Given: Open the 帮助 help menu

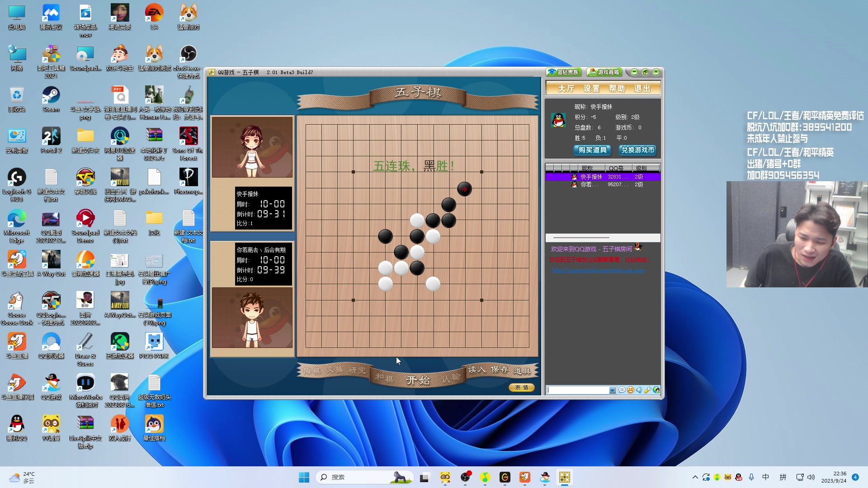Looking at the screenshot, I should pyautogui.click(x=617, y=89).
